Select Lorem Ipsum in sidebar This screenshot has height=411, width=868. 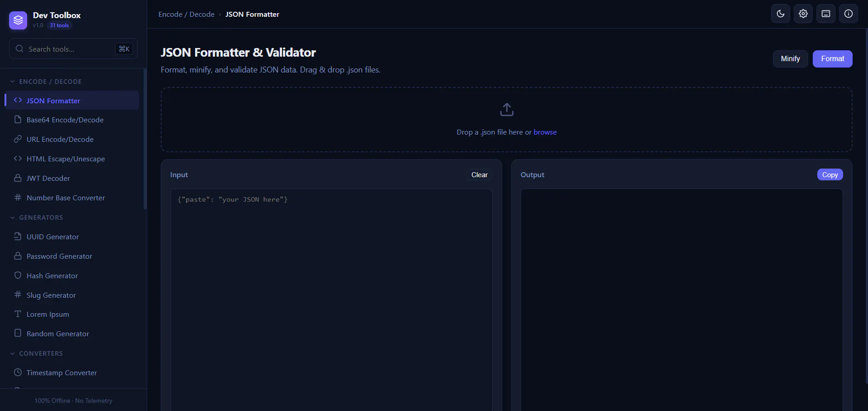[72, 314]
